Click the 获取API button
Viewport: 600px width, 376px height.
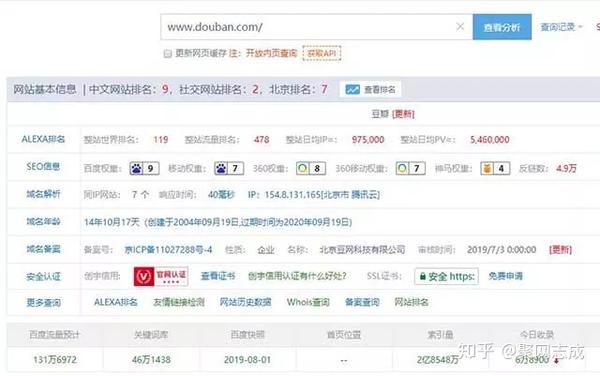click(x=321, y=53)
